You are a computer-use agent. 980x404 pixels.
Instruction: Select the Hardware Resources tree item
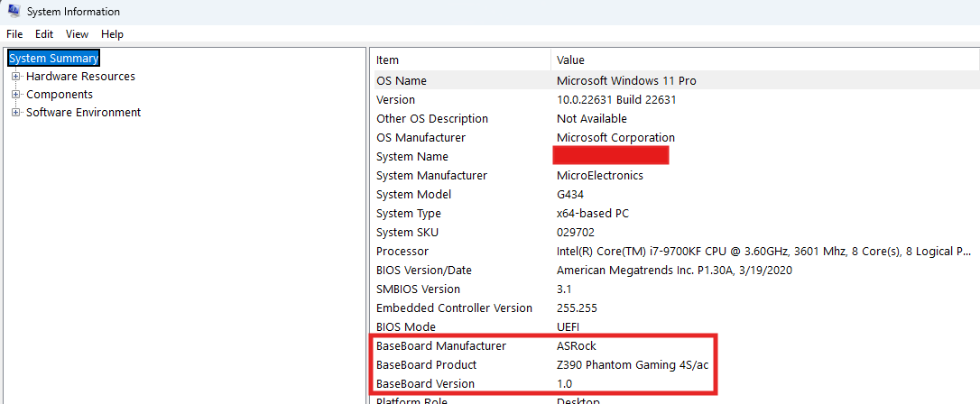80,77
